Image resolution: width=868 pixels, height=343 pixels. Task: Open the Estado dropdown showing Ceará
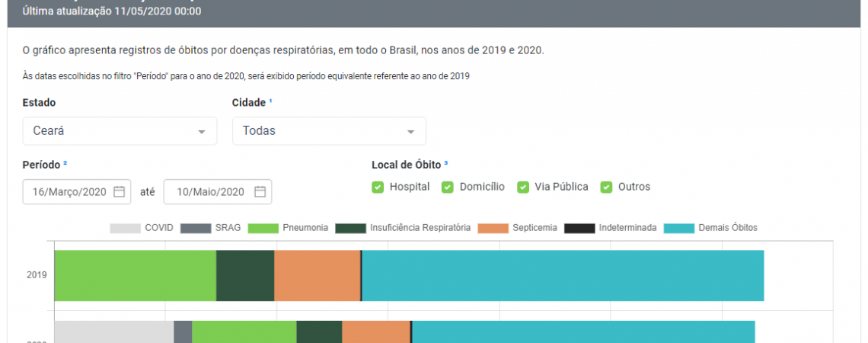click(120, 131)
